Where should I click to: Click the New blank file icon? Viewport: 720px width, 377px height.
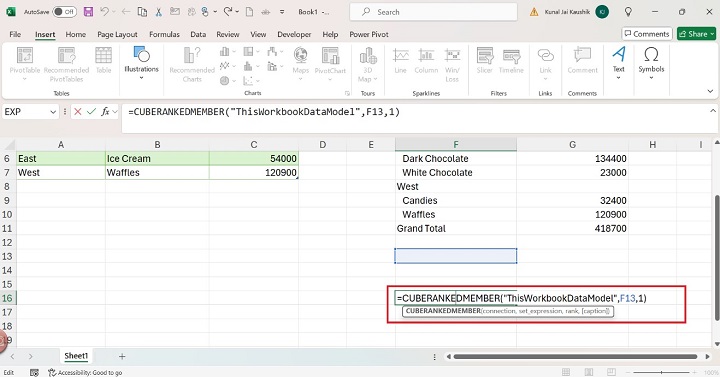pyautogui.click(x=249, y=12)
